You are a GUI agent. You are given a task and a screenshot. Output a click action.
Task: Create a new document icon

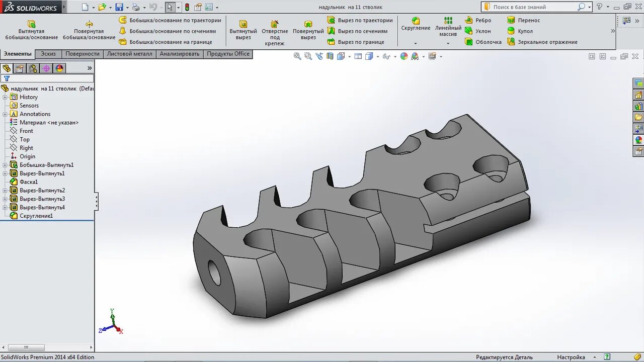[85, 7]
